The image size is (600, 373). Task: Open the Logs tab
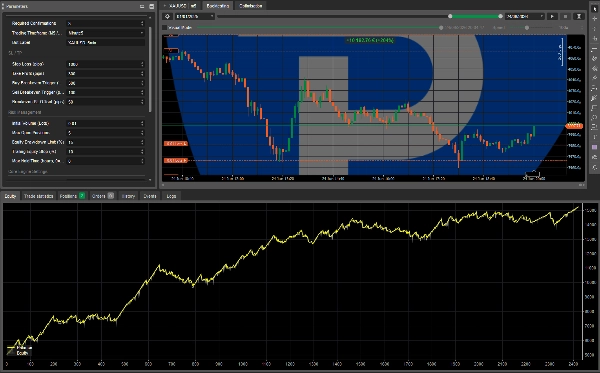click(x=171, y=196)
